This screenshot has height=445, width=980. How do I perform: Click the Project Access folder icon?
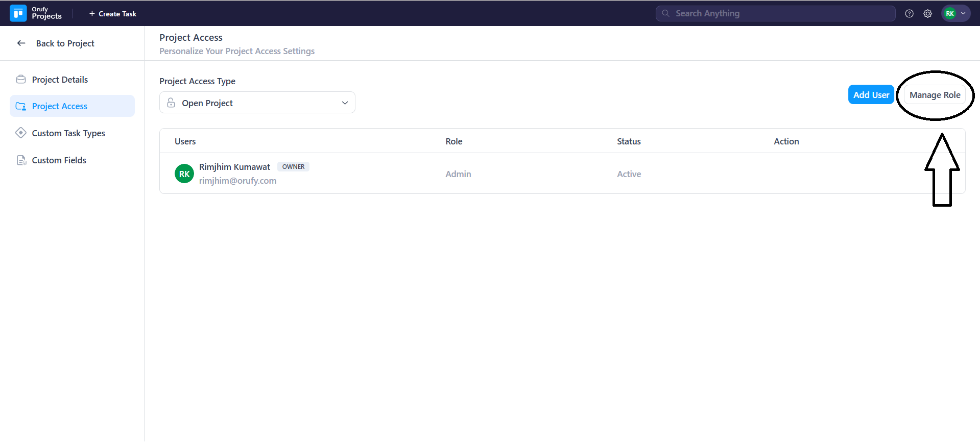[x=21, y=106]
